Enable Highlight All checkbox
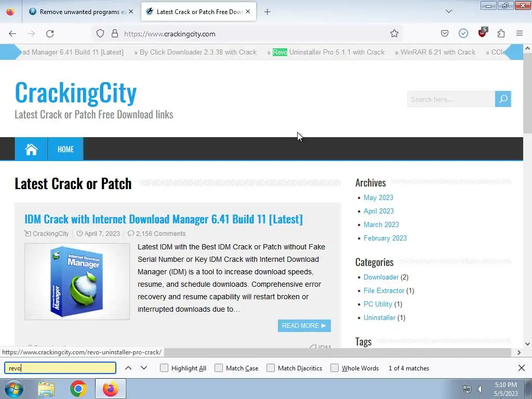The height and width of the screenshot is (399, 532). point(164,368)
